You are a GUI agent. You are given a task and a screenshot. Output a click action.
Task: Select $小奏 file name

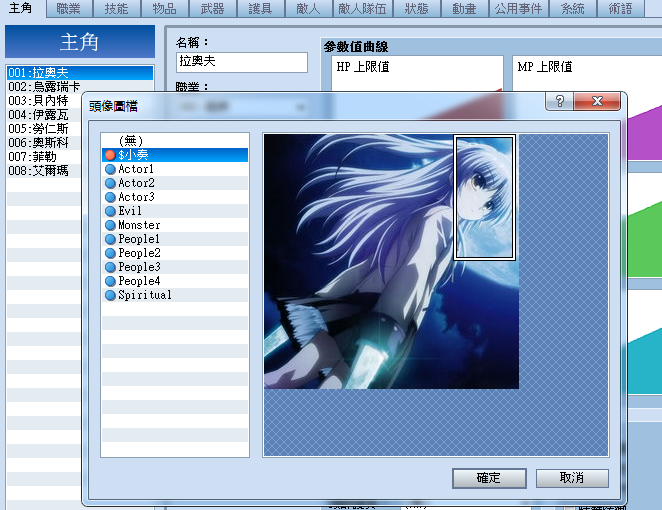tap(133, 155)
